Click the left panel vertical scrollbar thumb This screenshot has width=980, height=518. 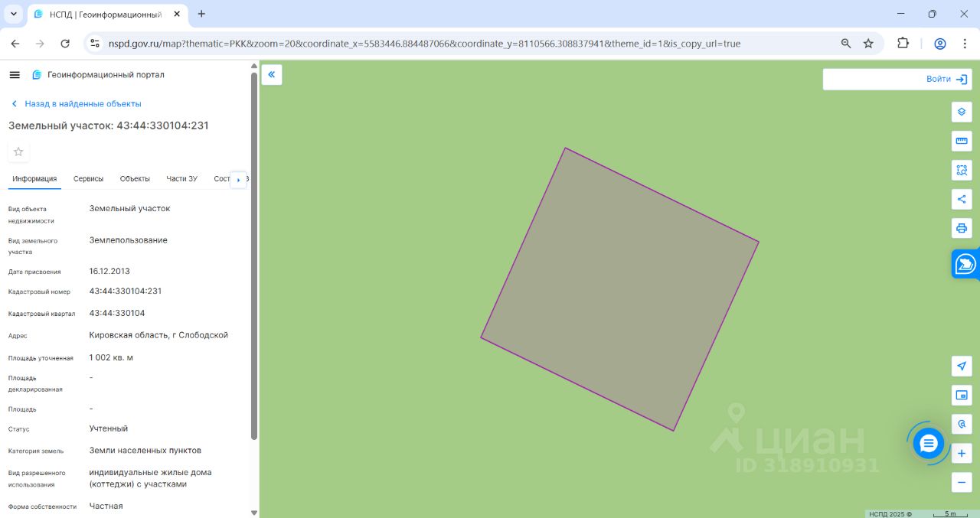(x=254, y=256)
